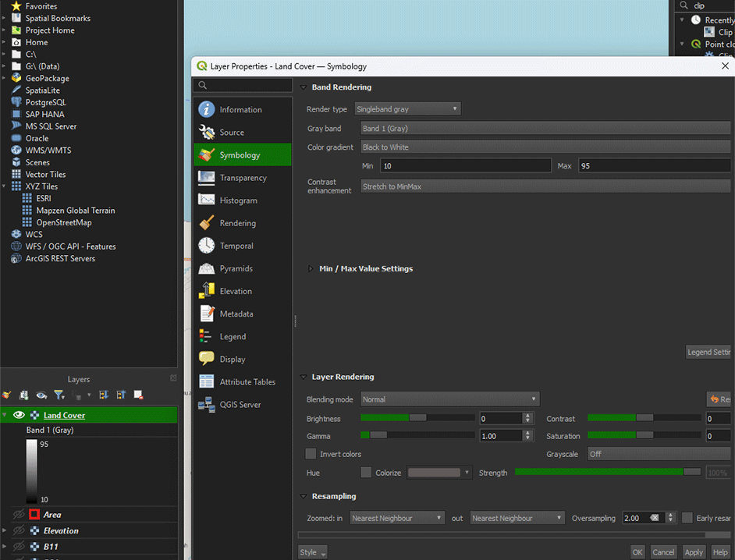Viewport: 735px width, 560px height.
Task: Tick the Colorize checkbox
Action: coord(366,473)
